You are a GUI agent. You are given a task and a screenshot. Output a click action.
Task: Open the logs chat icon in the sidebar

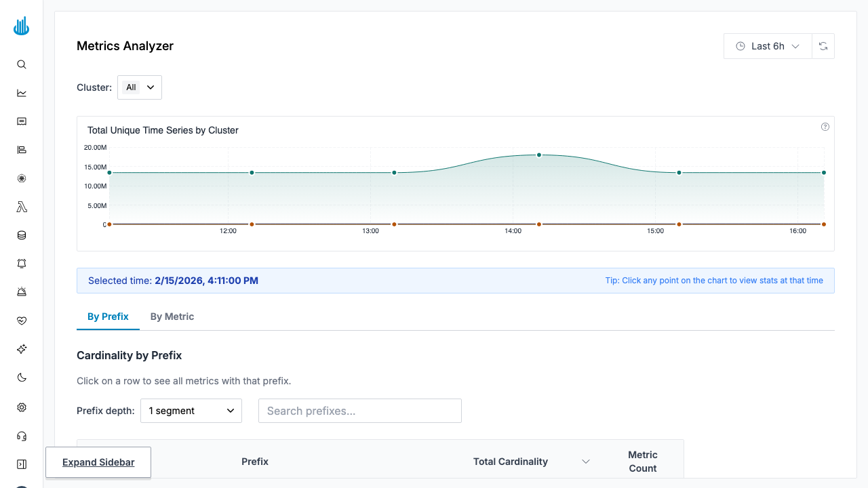(21, 121)
